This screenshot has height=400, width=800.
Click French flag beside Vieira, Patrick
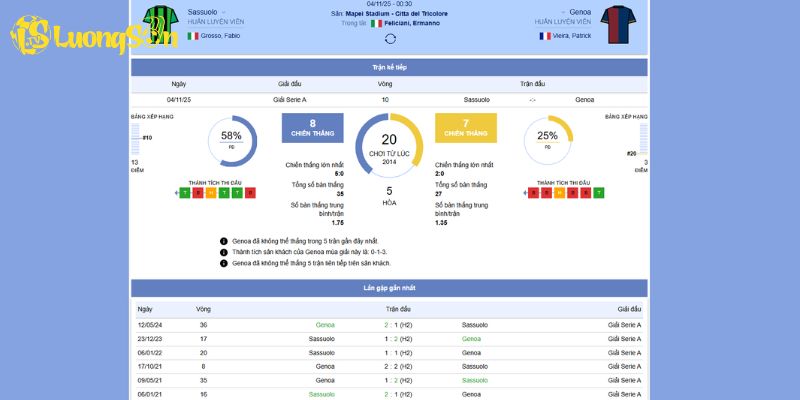545,36
